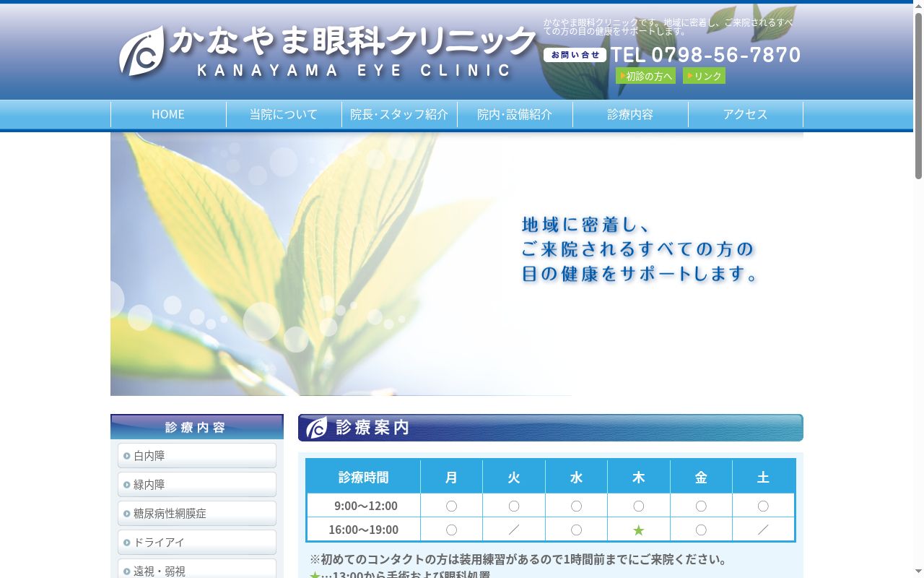
Task: Open 院長・スタッフ紹介 menu item
Action: coord(399,114)
